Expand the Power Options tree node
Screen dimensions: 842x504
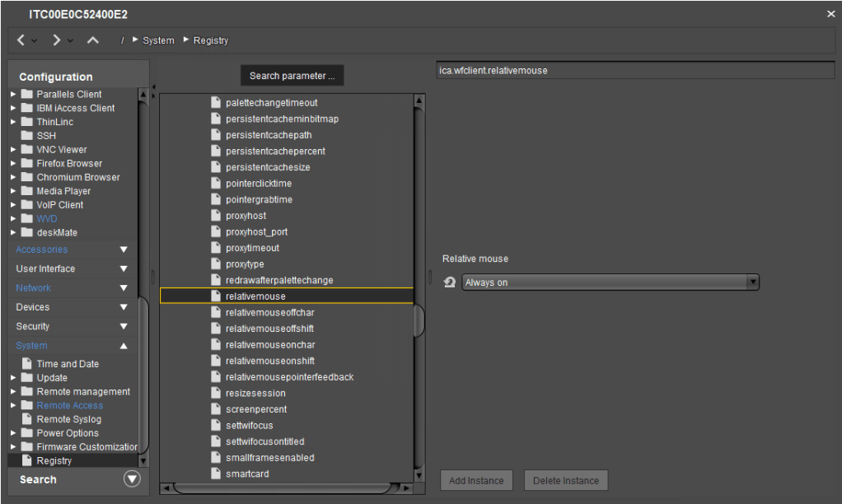pyautogui.click(x=13, y=433)
